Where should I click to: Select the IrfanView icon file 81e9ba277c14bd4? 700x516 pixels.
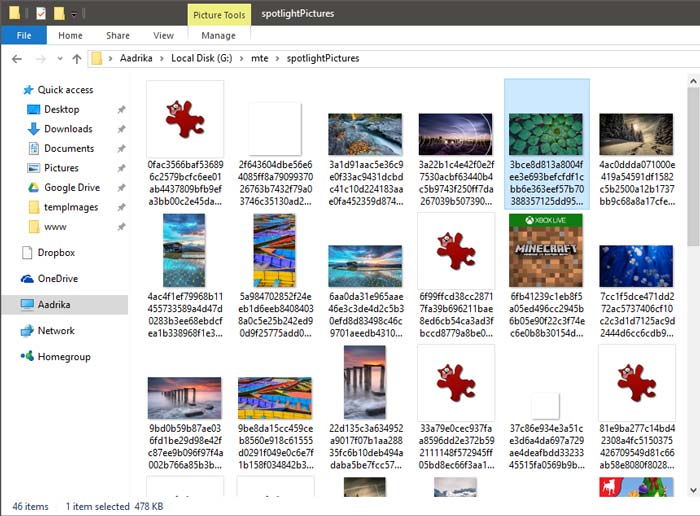(x=637, y=408)
